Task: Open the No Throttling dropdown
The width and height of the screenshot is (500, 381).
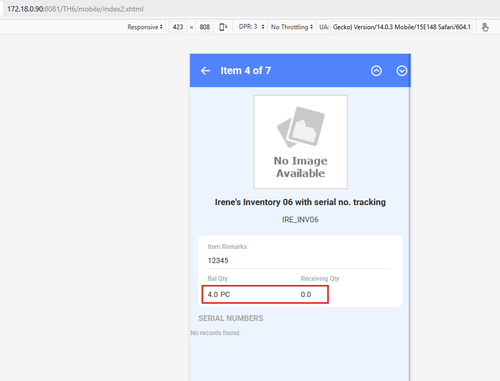Action: (292, 27)
